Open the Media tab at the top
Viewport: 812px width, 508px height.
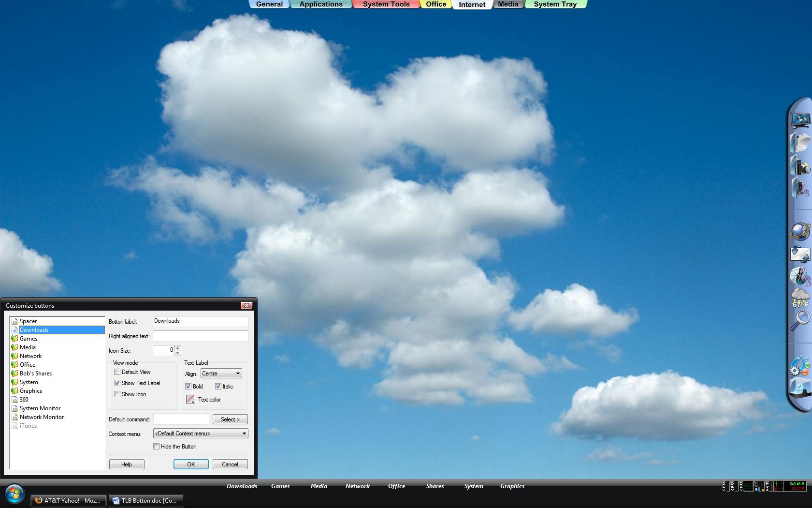coord(508,4)
